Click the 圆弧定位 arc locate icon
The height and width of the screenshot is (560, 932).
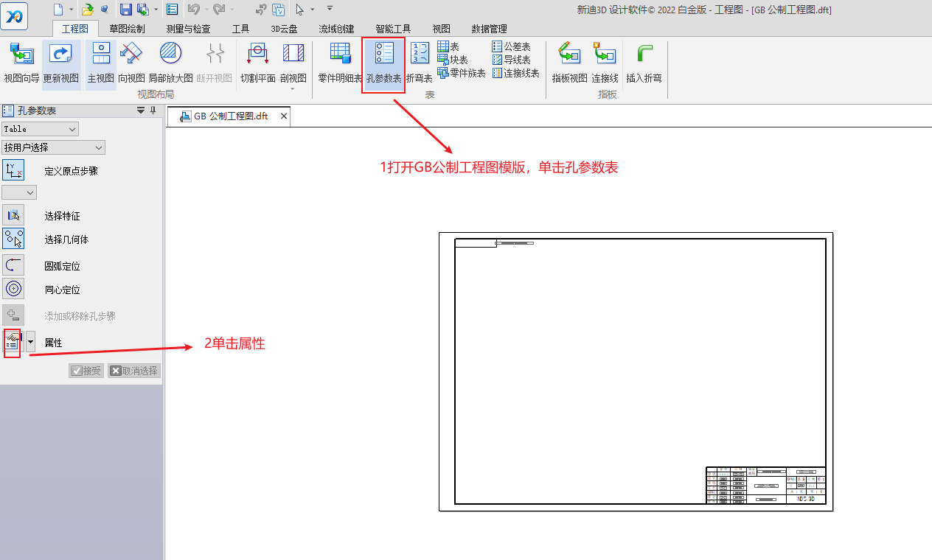click(x=13, y=265)
